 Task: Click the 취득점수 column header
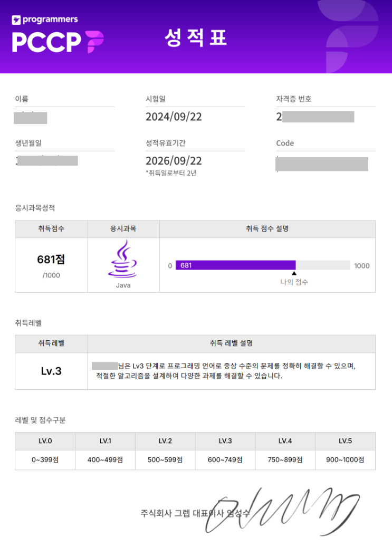51,229
